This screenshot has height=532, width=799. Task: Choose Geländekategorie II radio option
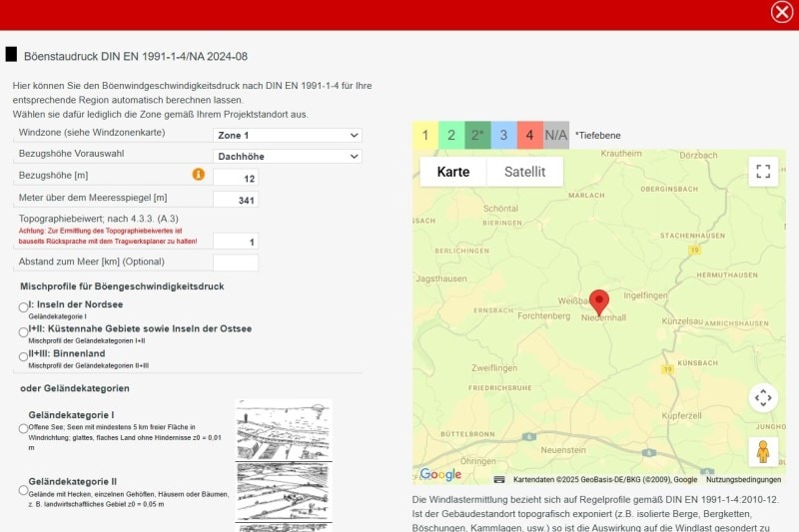point(23,490)
